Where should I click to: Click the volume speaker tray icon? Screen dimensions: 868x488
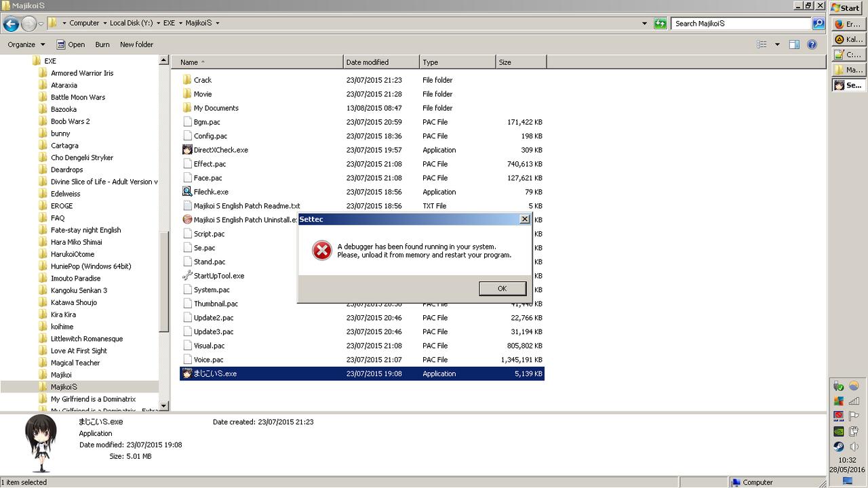click(854, 447)
